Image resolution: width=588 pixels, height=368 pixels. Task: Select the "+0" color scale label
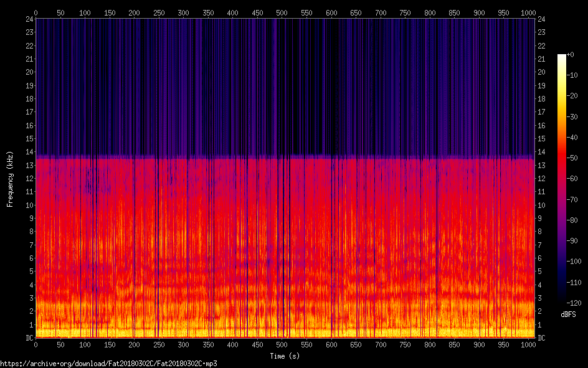click(570, 55)
